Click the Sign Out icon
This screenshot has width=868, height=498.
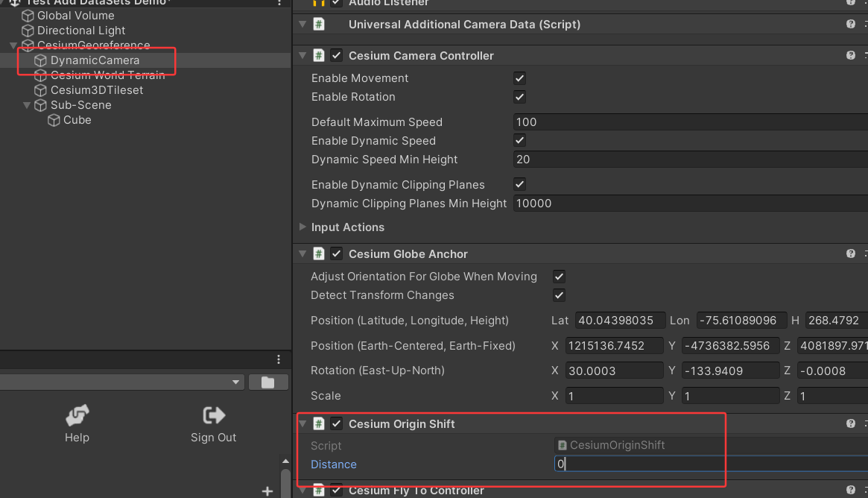[214, 415]
